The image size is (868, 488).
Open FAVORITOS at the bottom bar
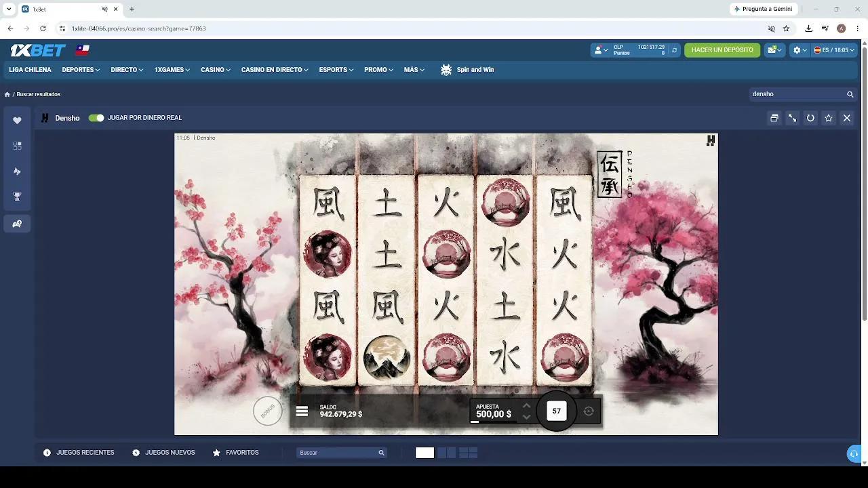click(x=235, y=453)
